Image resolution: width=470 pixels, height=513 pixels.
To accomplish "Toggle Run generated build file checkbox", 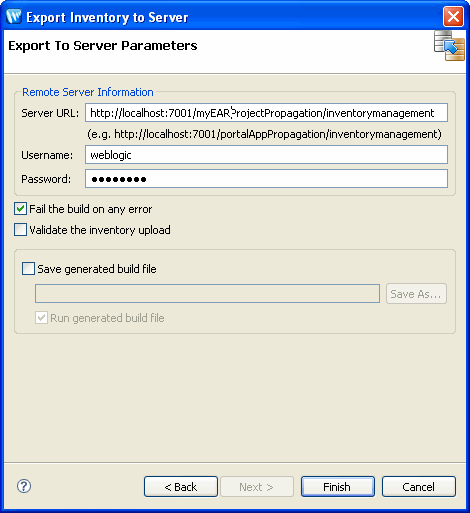I will (41, 318).
